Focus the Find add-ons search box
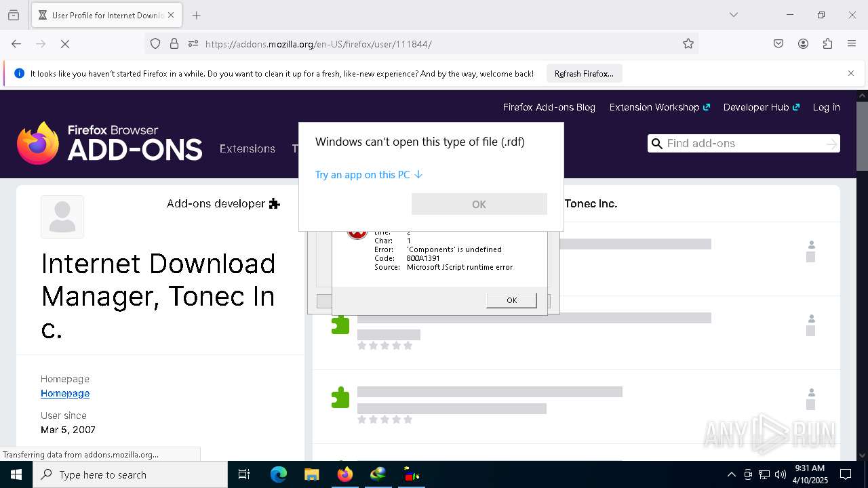Viewport: 868px width, 488px height. pyautogui.click(x=743, y=143)
